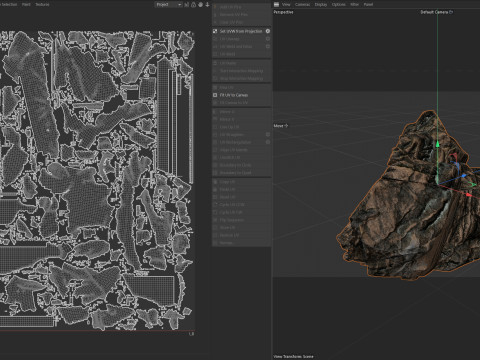Click the Add UV Pin command icon

(x=215, y=7)
